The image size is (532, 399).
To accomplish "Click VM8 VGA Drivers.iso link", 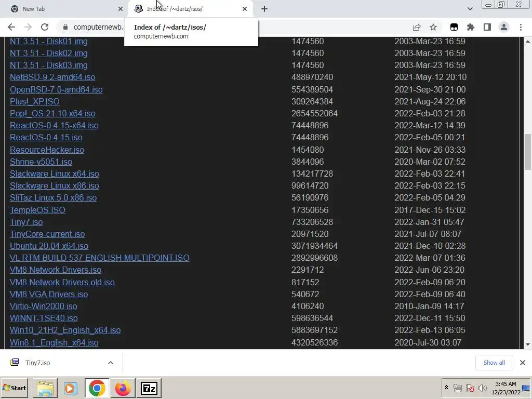I will 49,294.
